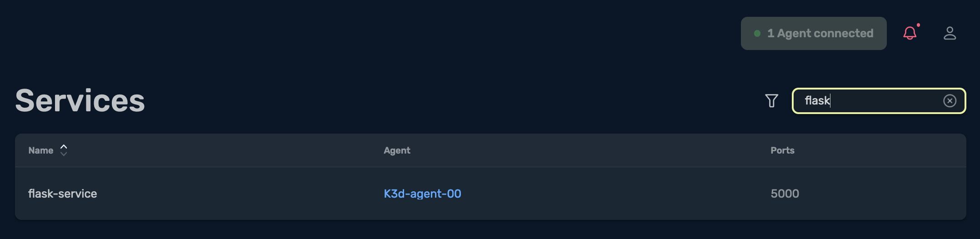980x239 pixels.
Task: Click the red notification badge dot
Action: tap(918, 25)
